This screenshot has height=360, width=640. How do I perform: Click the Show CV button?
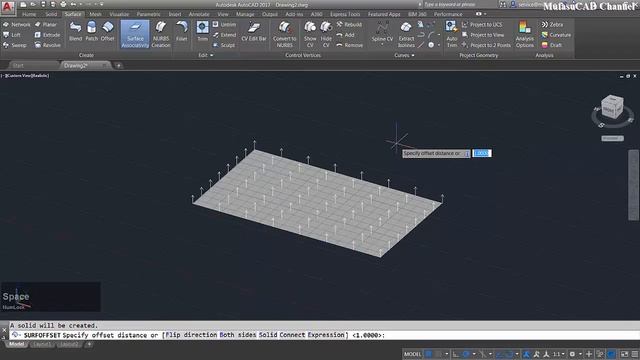tap(310, 35)
